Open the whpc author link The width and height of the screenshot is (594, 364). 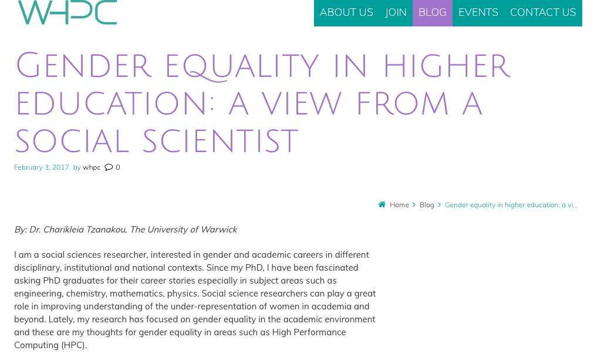pos(92,167)
